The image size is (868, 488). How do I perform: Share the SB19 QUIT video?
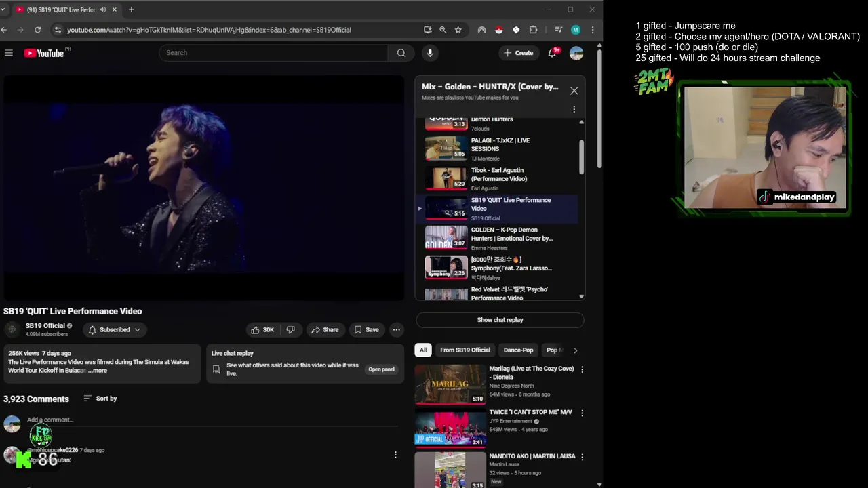point(325,330)
